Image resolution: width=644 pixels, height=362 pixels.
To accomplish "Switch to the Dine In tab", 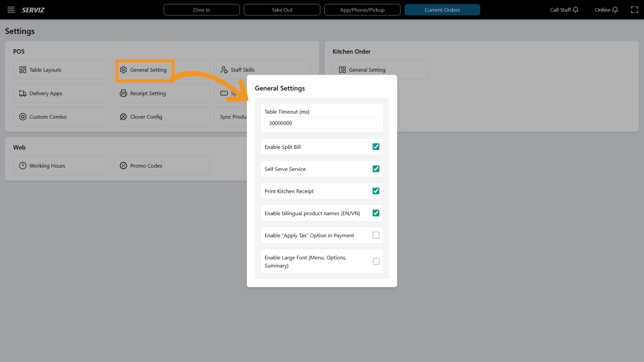I will [x=202, y=10].
